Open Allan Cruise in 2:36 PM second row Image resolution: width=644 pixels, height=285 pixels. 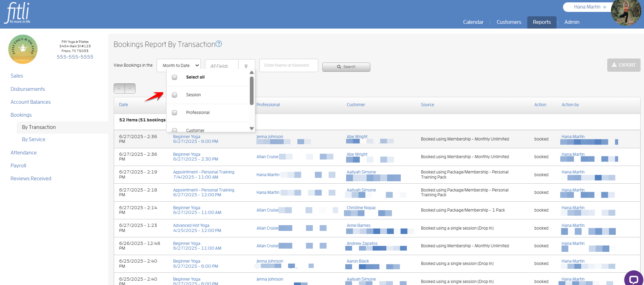267,157
